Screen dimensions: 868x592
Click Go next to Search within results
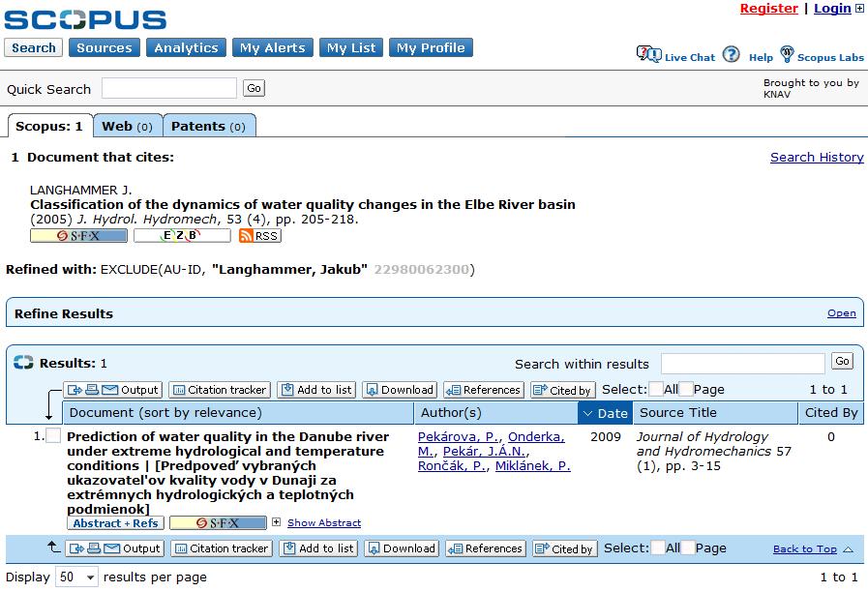pyautogui.click(x=843, y=361)
